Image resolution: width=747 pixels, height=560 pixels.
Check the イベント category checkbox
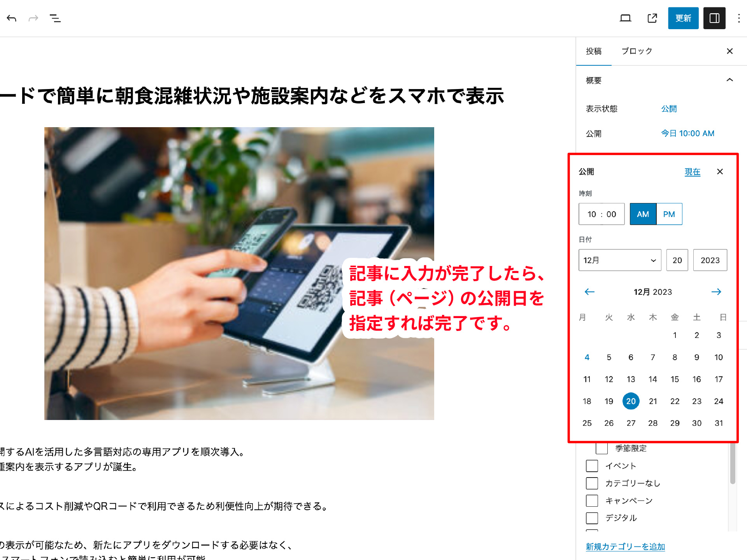592,466
